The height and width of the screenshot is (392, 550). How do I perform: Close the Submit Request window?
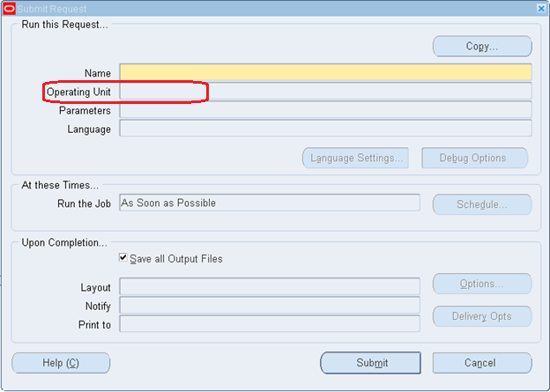click(540, 7)
